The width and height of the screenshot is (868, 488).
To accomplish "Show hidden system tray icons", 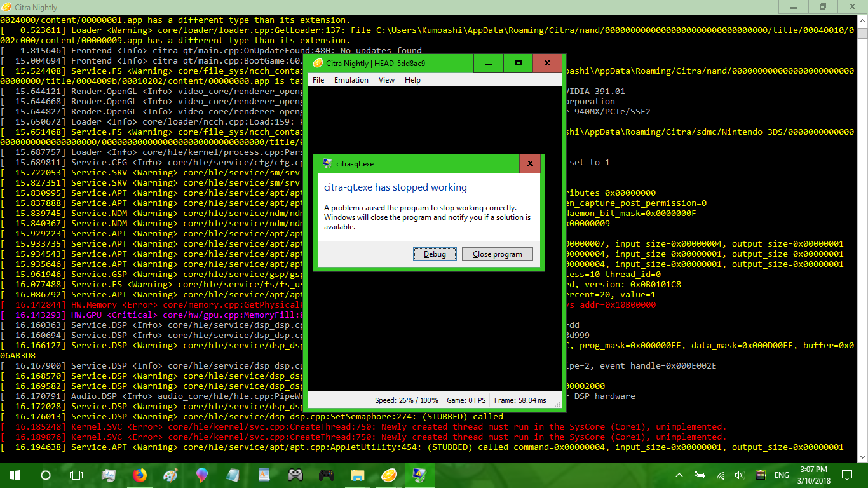I will click(679, 475).
